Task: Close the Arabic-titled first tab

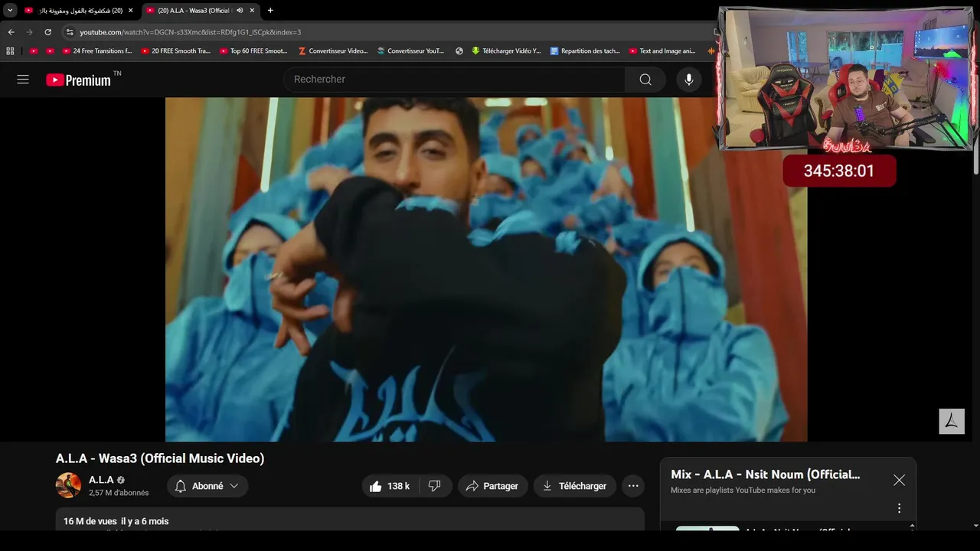Action: point(130,11)
